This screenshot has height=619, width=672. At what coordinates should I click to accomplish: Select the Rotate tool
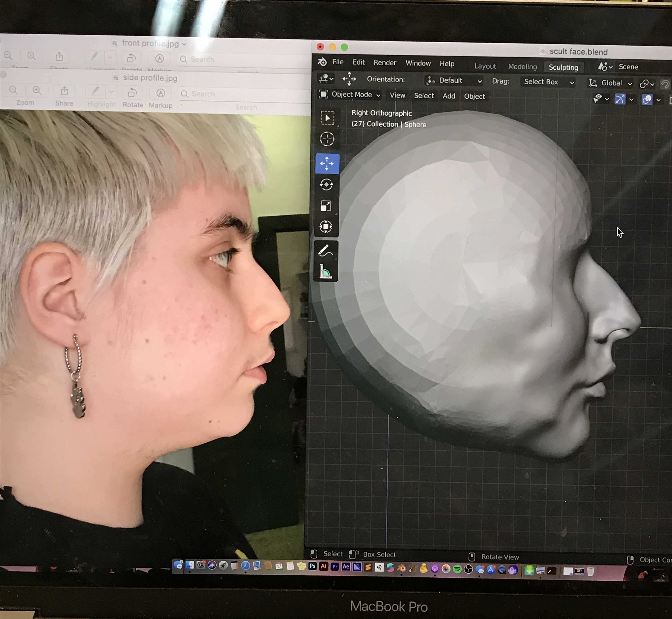pos(326,185)
